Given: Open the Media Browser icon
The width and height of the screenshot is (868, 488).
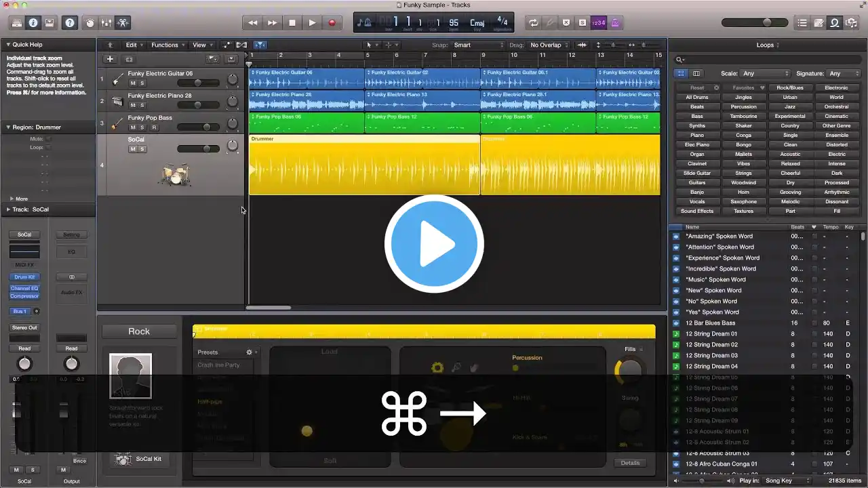Looking at the screenshot, I should [851, 22].
